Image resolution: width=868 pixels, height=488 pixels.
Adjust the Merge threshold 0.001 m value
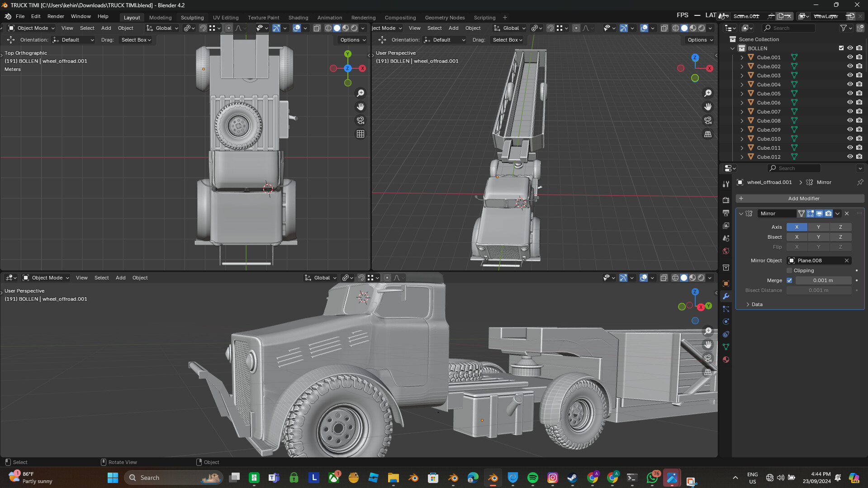pos(823,280)
